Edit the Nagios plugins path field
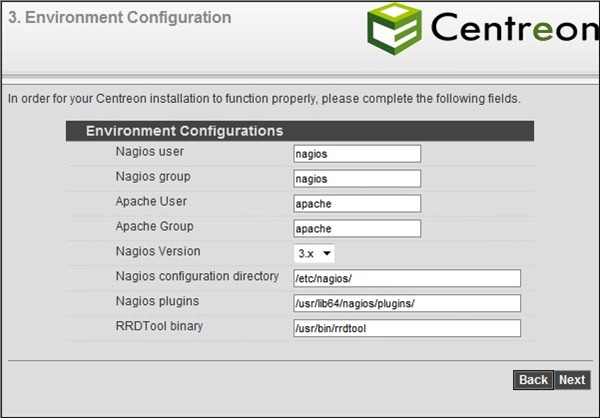 click(x=407, y=303)
